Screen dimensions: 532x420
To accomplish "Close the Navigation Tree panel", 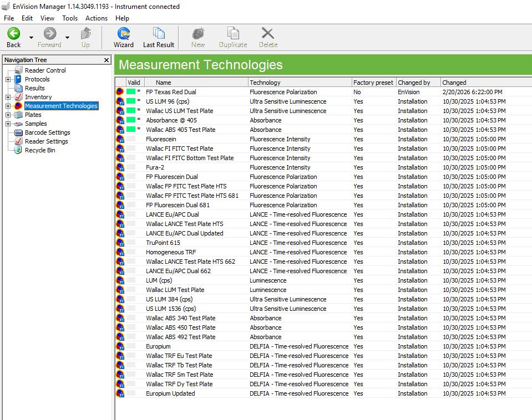I will coord(107,60).
